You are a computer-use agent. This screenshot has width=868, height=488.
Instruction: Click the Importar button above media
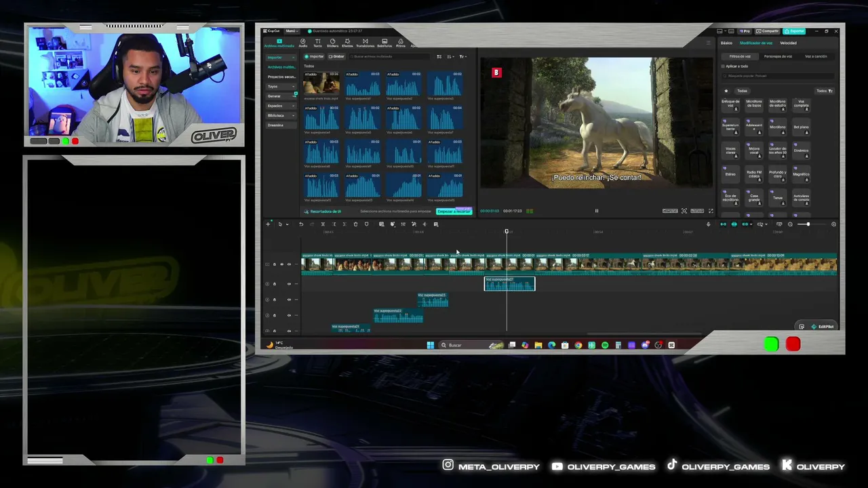(315, 56)
